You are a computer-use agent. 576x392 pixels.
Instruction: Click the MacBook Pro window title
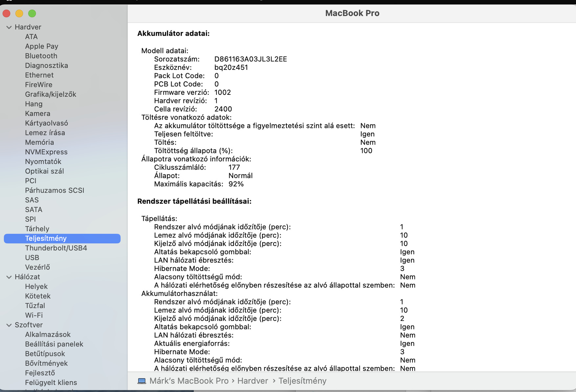coord(352,13)
